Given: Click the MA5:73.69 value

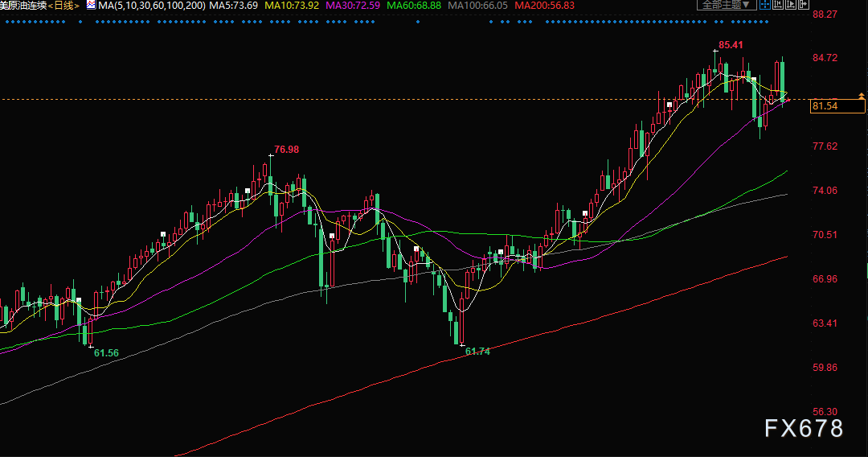Looking at the screenshot, I should click(x=233, y=6).
